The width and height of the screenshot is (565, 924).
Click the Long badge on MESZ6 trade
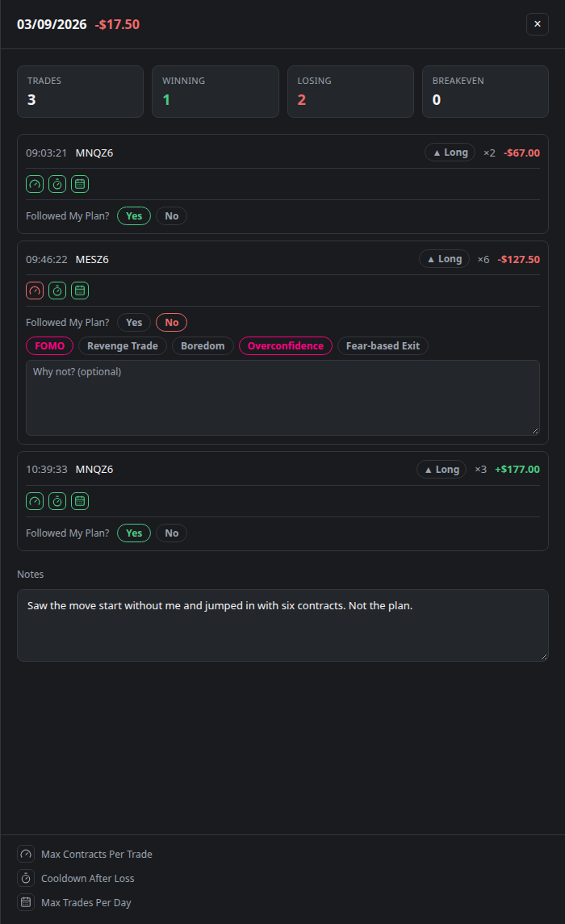[x=444, y=259]
